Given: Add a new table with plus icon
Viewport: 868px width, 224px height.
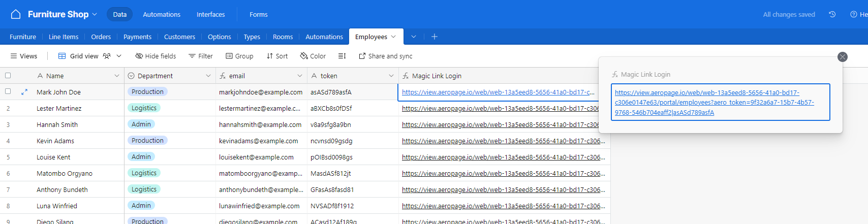Looking at the screenshot, I should (435, 37).
